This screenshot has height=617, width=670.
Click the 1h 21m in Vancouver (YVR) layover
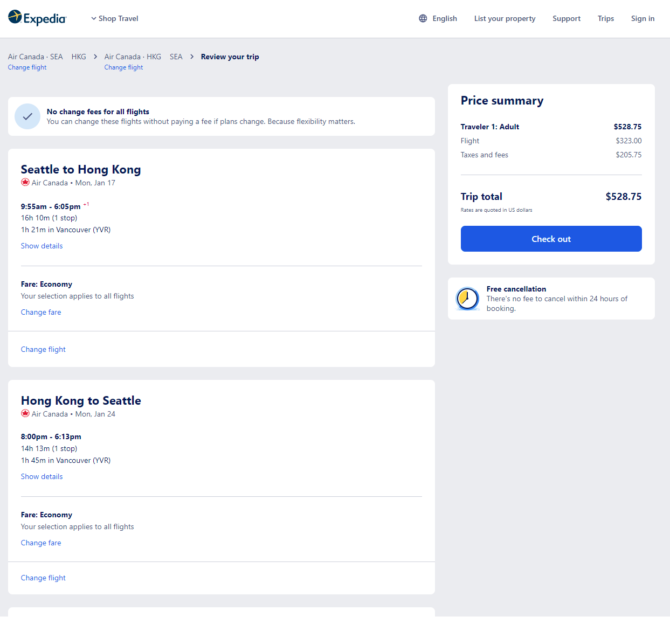click(66, 230)
